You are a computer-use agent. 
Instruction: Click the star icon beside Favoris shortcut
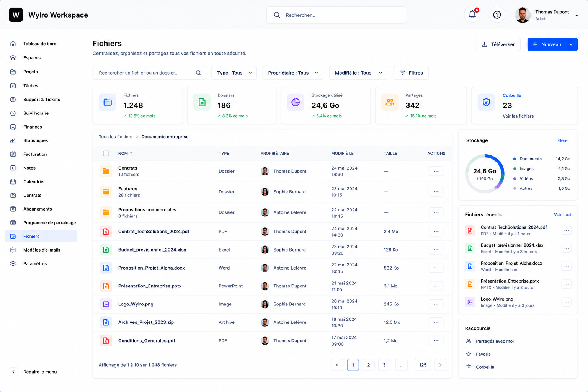469,354
